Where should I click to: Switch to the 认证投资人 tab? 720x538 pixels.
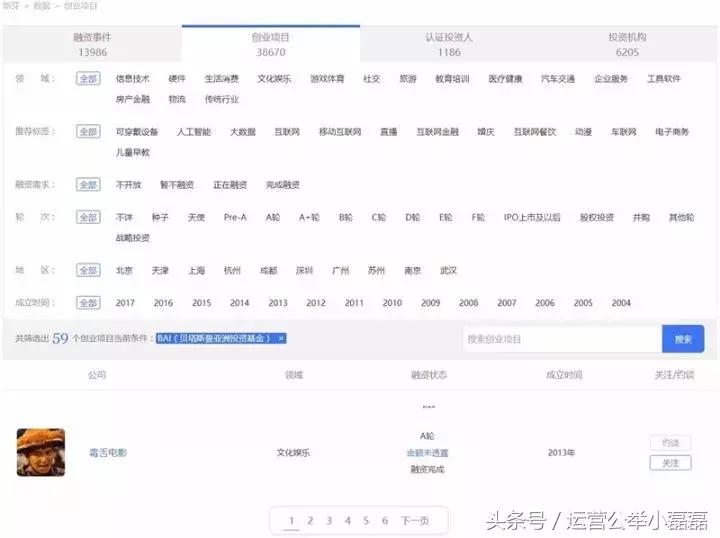[x=449, y=44]
